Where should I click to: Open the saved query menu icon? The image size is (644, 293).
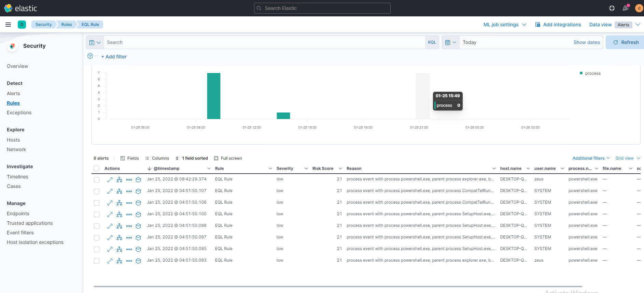click(95, 43)
